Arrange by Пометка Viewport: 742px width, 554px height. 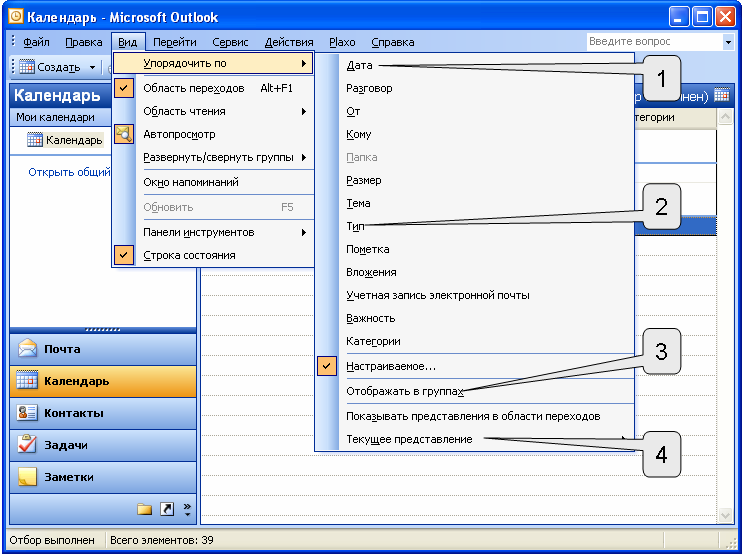[x=368, y=249]
